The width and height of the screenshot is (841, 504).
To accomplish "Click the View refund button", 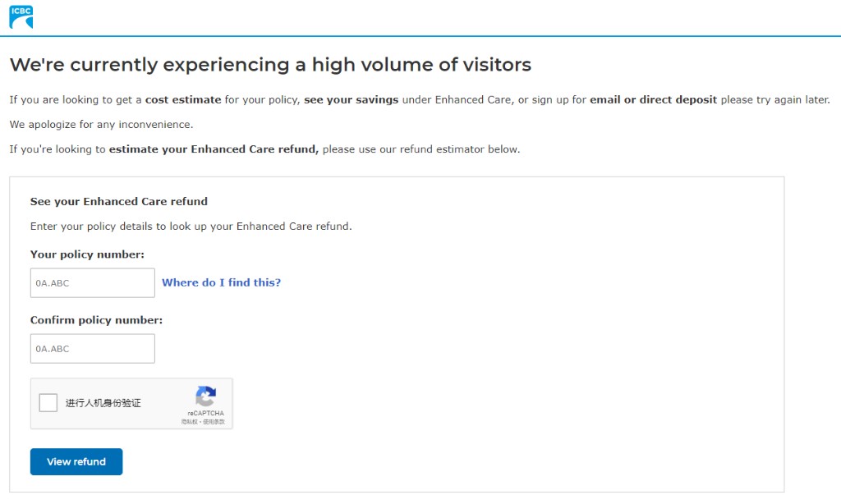I will point(76,461).
